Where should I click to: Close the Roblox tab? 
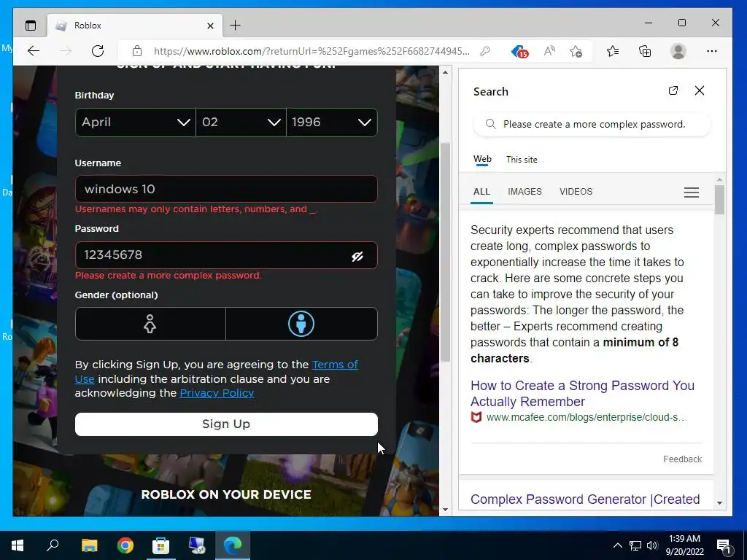[x=210, y=26]
